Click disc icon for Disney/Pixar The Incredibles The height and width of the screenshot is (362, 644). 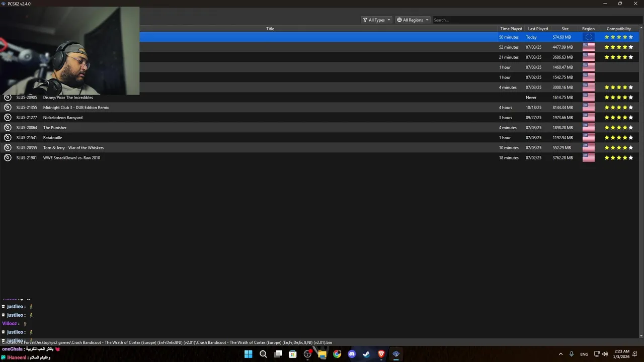click(8, 97)
